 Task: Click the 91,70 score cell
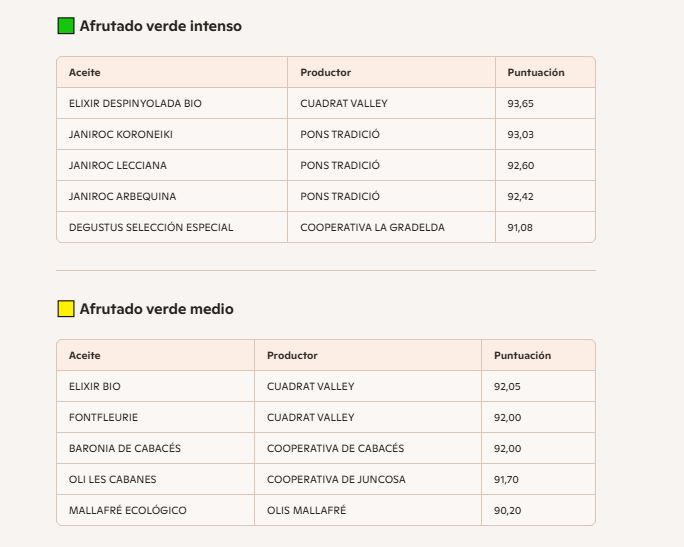click(x=507, y=480)
